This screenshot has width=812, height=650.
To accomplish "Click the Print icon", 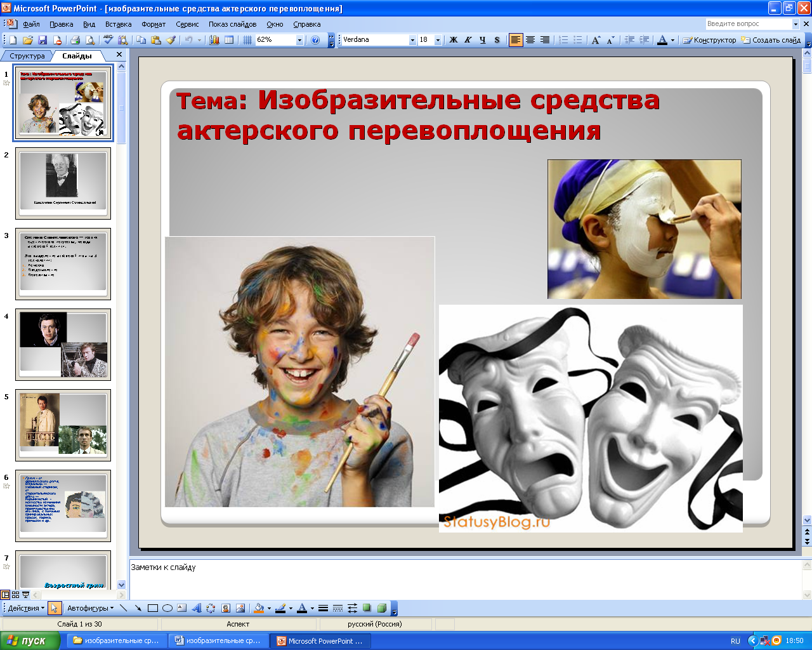I will (x=75, y=40).
